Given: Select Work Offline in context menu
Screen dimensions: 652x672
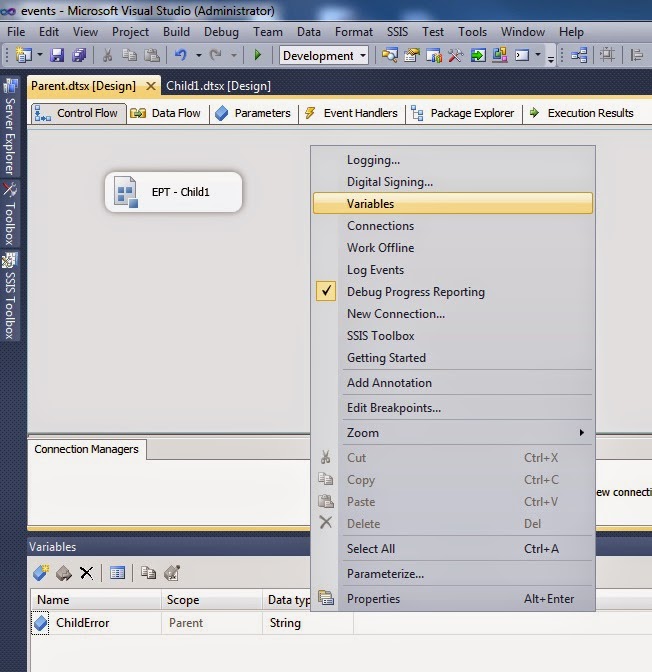Looking at the screenshot, I should click(453, 247).
